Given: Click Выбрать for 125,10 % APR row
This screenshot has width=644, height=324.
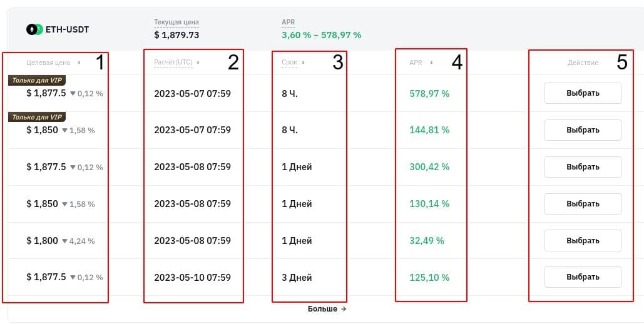Looking at the screenshot, I should (583, 277).
